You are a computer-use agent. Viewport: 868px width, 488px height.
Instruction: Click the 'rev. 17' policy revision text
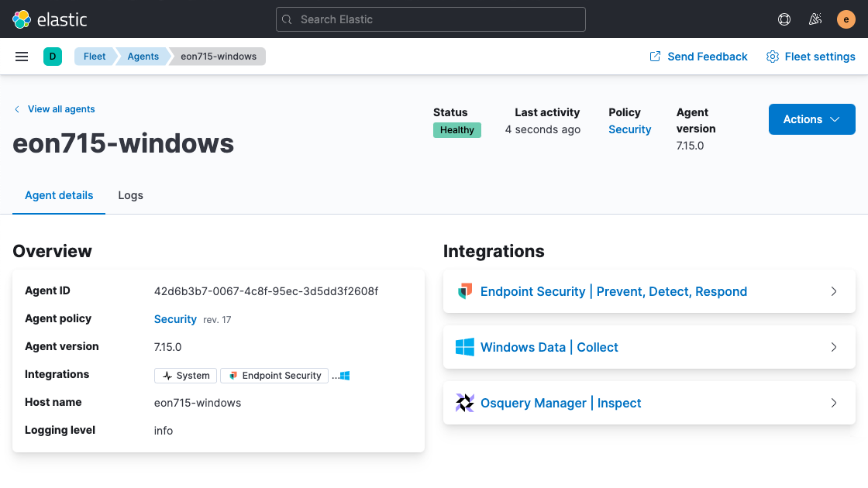tap(217, 320)
